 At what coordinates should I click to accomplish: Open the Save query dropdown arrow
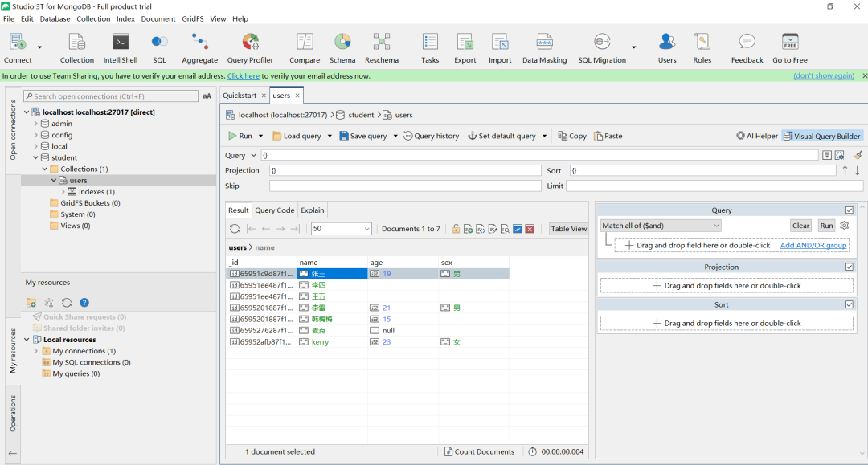point(395,136)
